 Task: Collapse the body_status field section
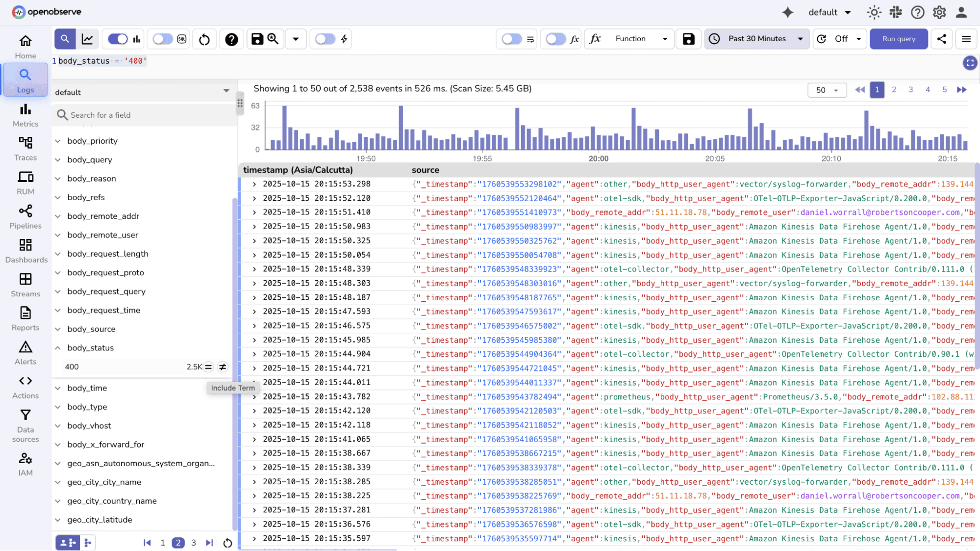coord(58,347)
